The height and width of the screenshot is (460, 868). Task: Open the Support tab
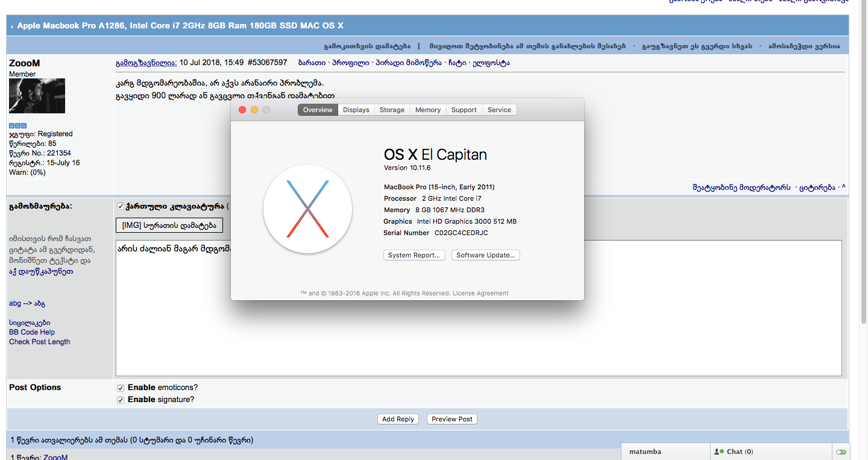pyautogui.click(x=464, y=110)
